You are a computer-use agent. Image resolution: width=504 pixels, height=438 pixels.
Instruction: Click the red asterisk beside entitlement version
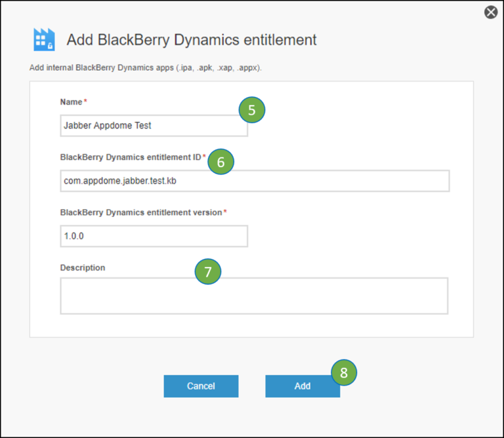(x=226, y=212)
